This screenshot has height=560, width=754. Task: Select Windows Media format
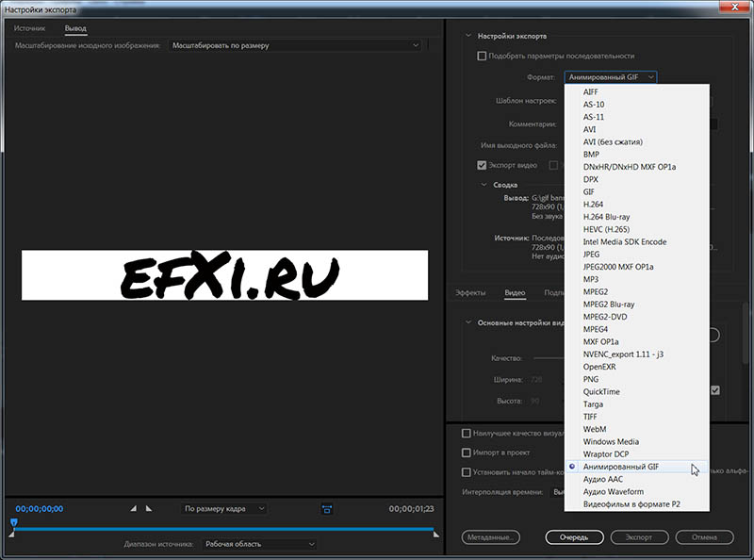click(x=637, y=441)
